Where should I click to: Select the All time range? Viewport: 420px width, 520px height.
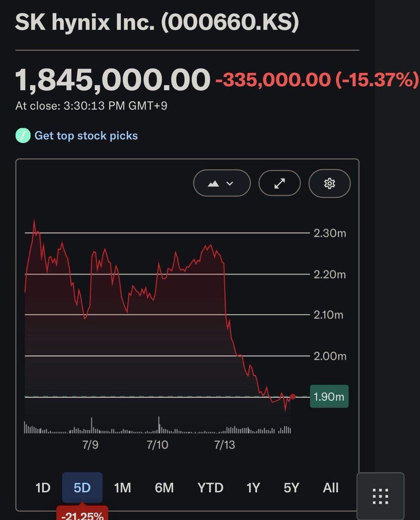[x=330, y=488]
